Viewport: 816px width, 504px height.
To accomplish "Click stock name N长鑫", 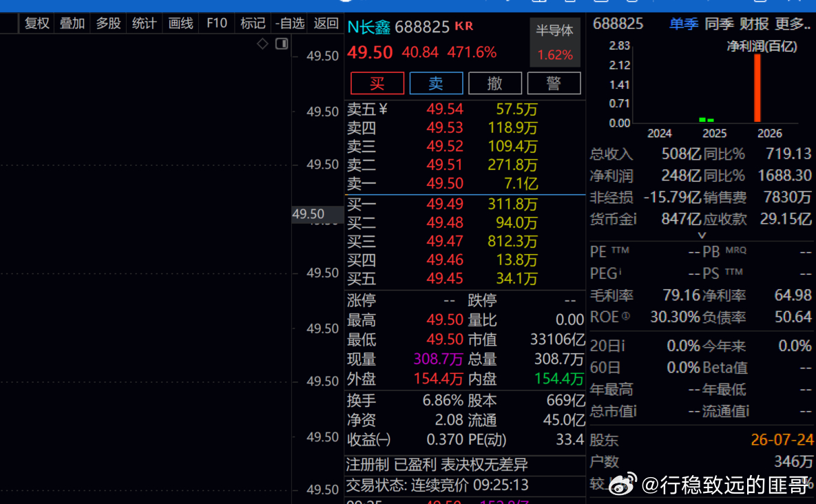I will click(x=369, y=27).
